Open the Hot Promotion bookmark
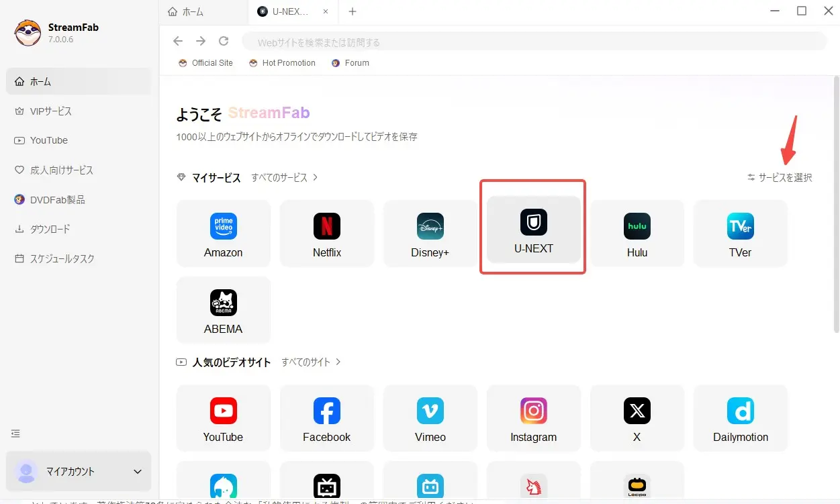Image resolution: width=840 pixels, height=504 pixels. 282,63
